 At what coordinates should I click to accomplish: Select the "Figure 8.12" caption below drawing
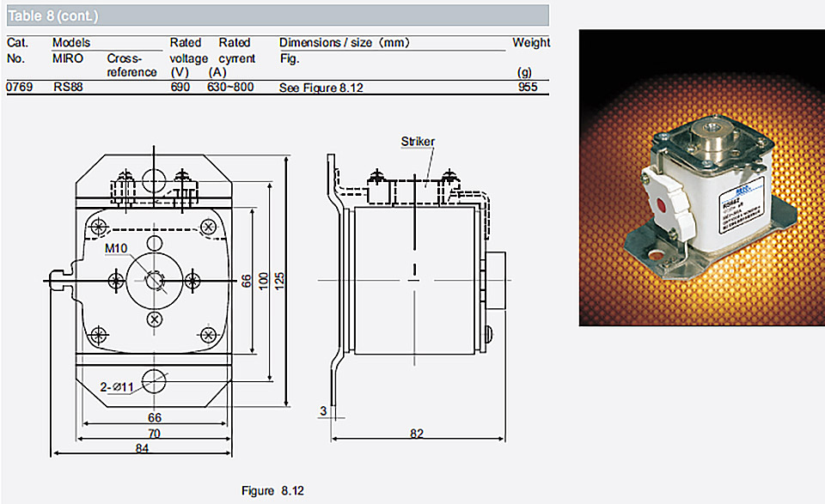[x=272, y=491]
